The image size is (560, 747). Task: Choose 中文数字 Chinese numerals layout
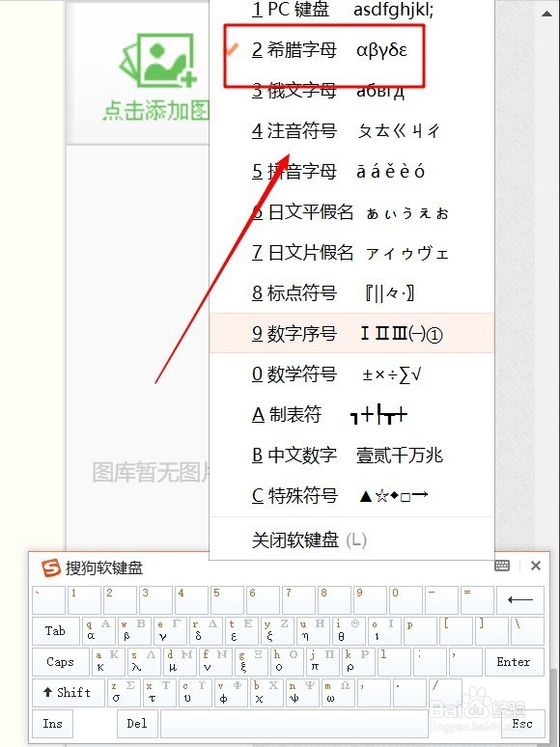pos(351,455)
